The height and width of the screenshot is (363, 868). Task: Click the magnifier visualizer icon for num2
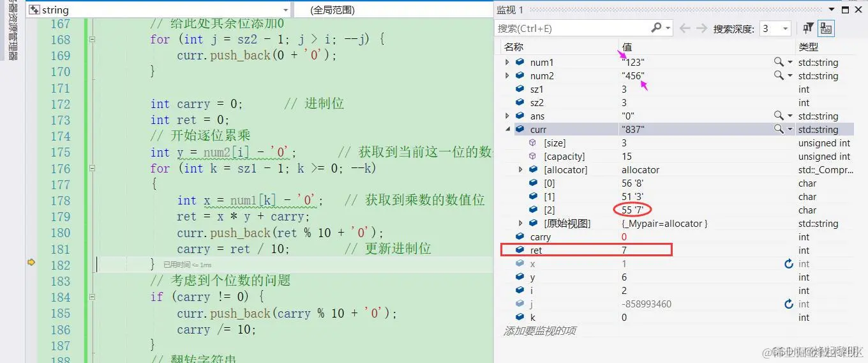779,75
